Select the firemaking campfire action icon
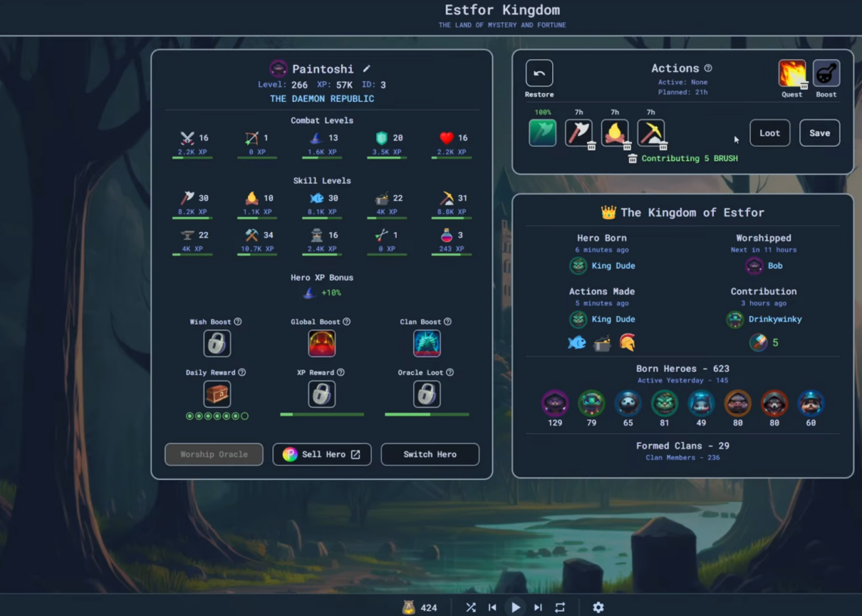 (614, 132)
